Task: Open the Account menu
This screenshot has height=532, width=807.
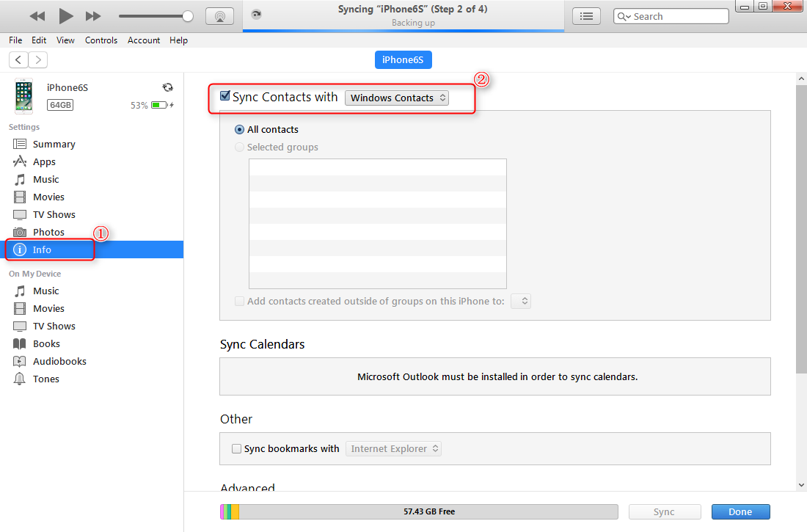Action: tap(144, 40)
